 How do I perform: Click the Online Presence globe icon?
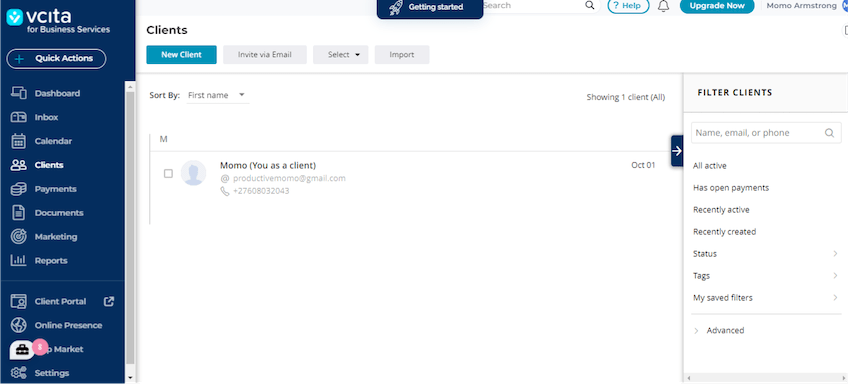[19, 325]
